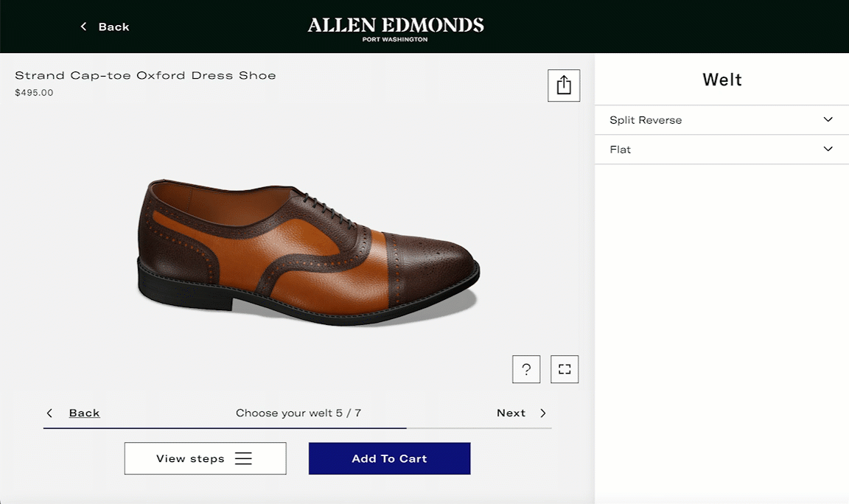Click the Back link above the progress bar

85,413
